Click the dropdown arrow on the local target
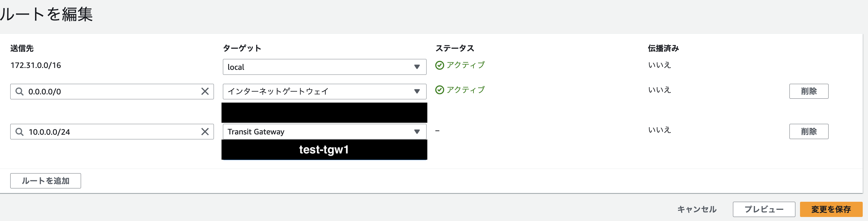 417,67
